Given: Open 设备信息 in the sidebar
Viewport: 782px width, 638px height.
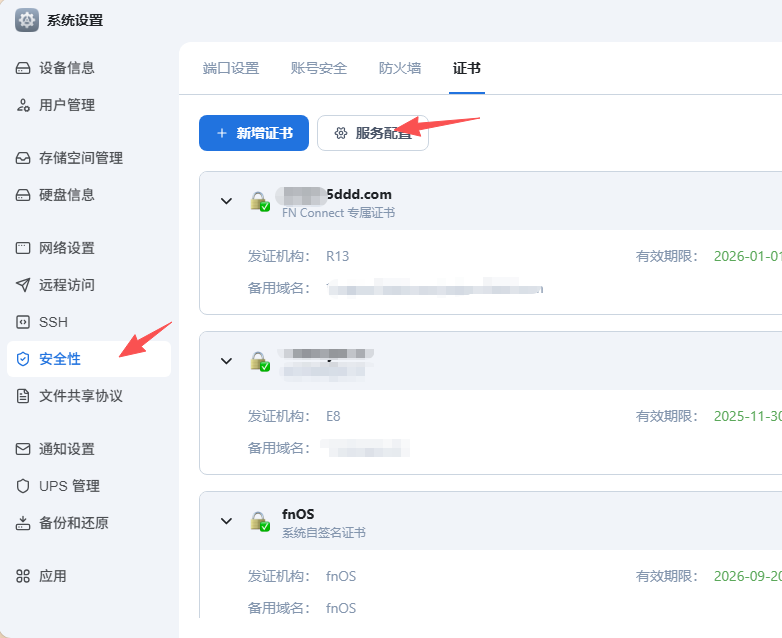Looking at the screenshot, I should click(89, 68).
